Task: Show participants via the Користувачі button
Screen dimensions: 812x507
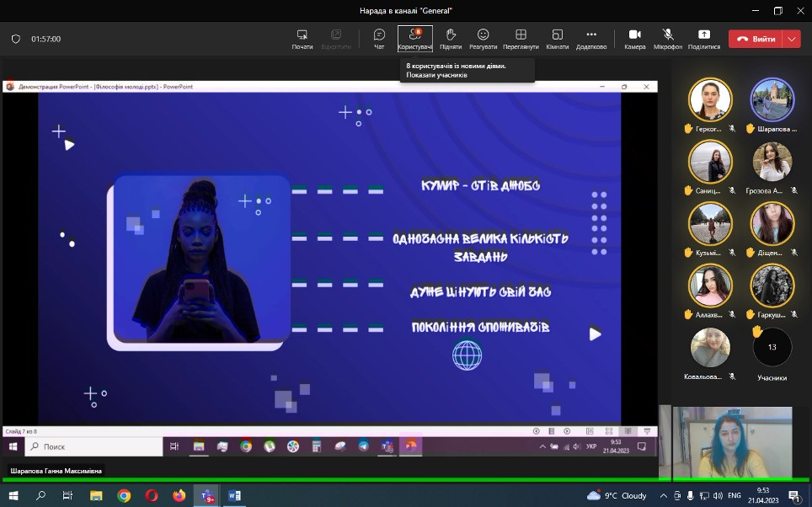Action: pyautogui.click(x=414, y=39)
